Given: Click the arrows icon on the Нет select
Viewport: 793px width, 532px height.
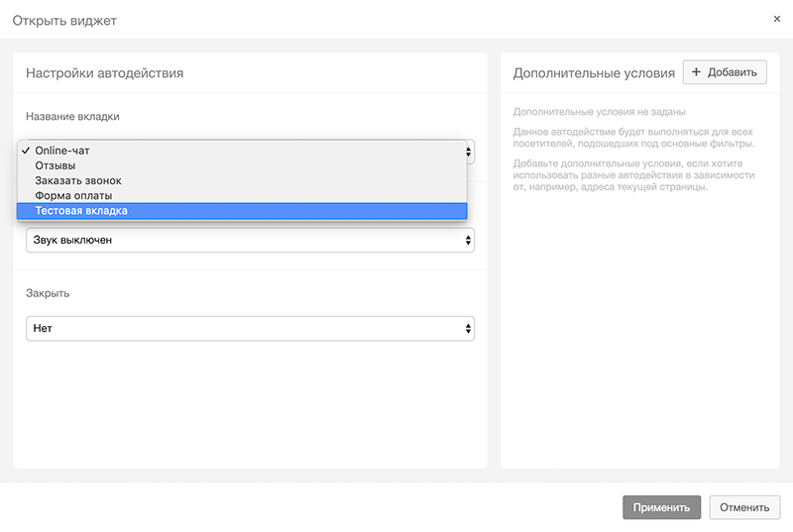Looking at the screenshot, I should [x=468, y=329].
